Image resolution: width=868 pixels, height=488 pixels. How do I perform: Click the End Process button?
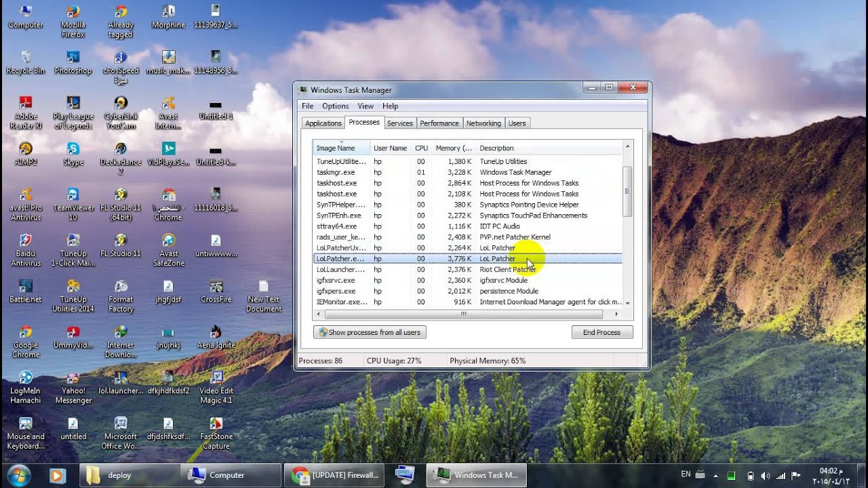coord(602,332)
